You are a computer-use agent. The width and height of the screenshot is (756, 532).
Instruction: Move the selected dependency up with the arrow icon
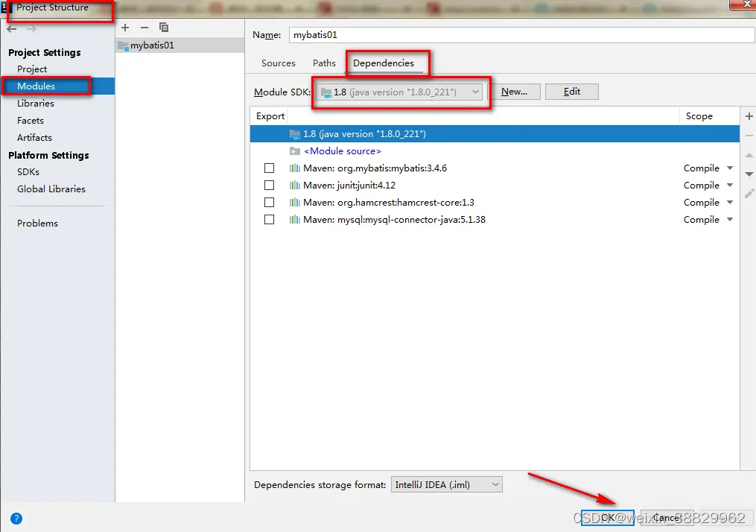click(x=749, y=155)
